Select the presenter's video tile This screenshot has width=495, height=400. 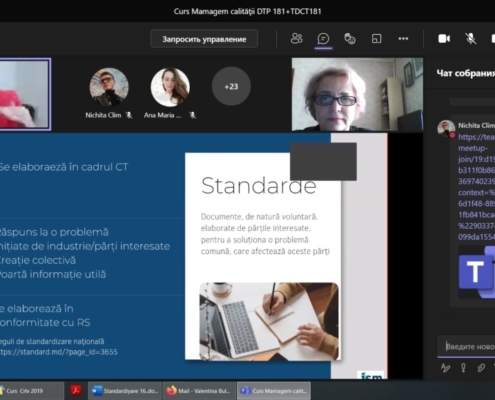point(357,94)
